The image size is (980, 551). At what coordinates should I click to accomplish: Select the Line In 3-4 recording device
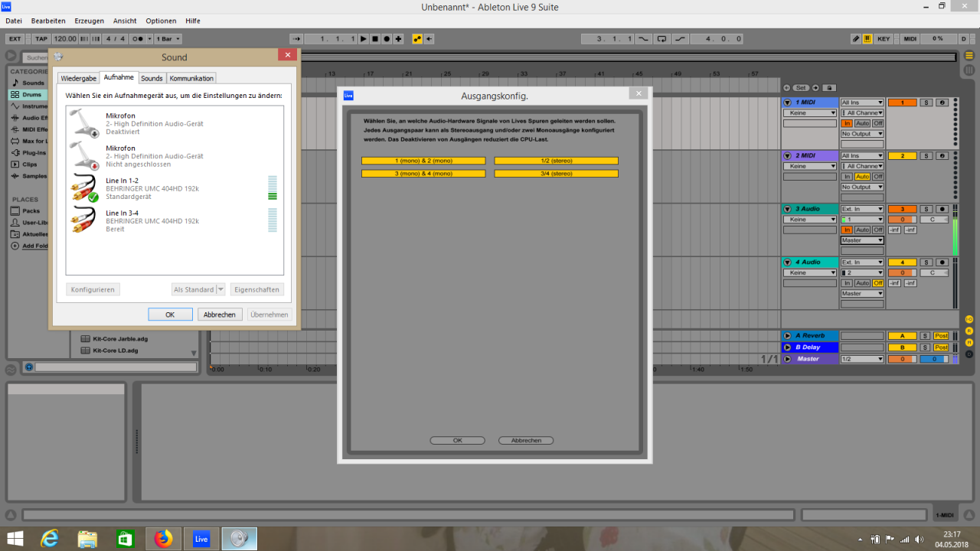click(x=175, y=220)
